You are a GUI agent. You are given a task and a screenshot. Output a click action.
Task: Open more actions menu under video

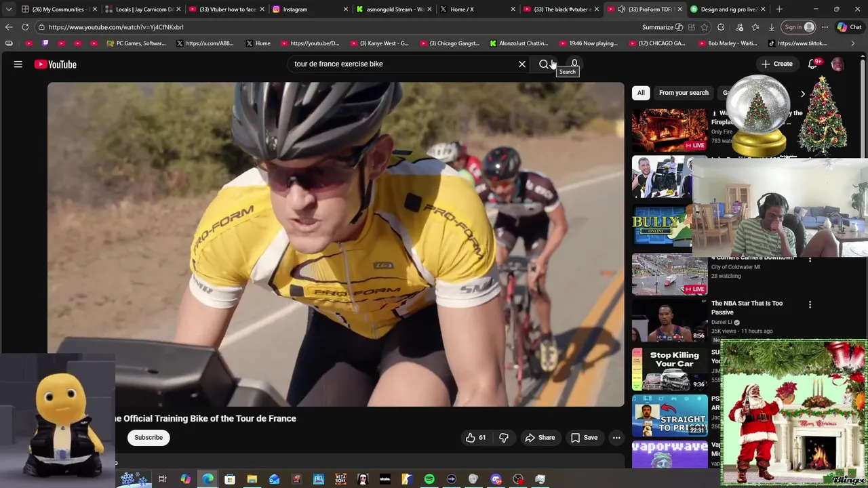click(x=616, y=438)
